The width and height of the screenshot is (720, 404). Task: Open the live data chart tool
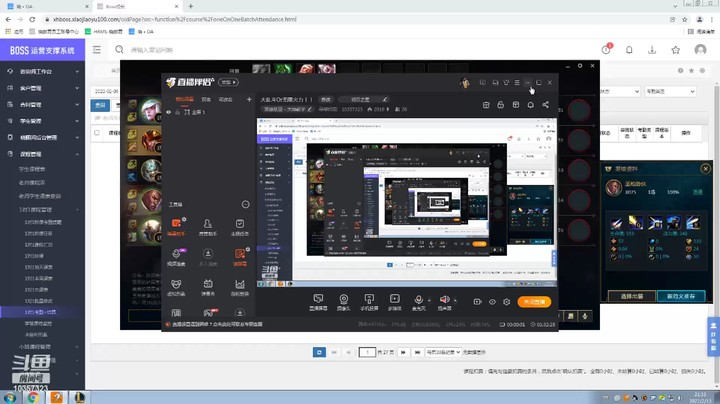tap(240, 288)
